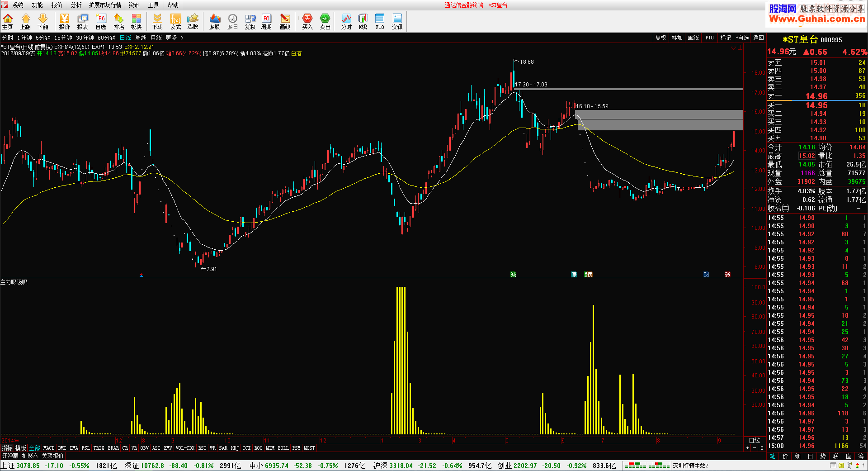This screenshot has width=868, height=471.
Task: Expand the 扩展 panel at bottom
Action: (30, 456)
